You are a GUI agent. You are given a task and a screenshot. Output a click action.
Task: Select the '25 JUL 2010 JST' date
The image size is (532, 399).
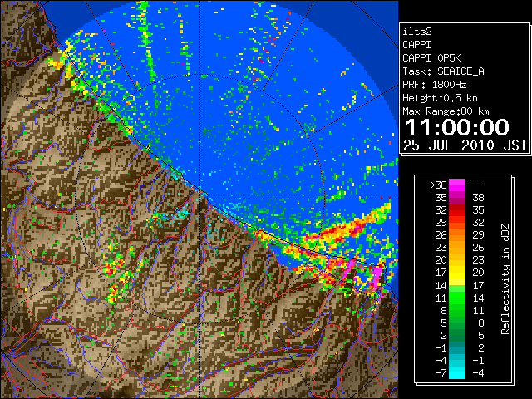pos(465,145)
